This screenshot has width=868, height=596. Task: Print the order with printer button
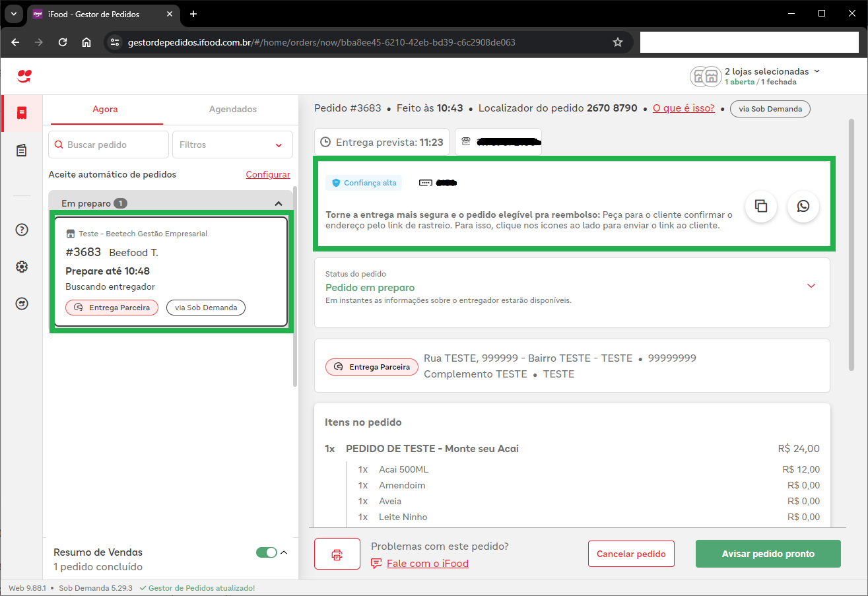coord(337,554)
